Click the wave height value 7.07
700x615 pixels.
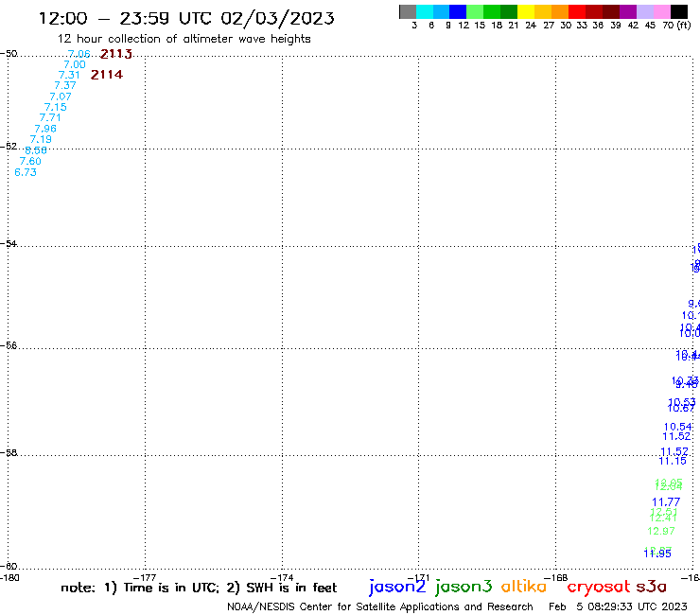click(x=61, y=97)
